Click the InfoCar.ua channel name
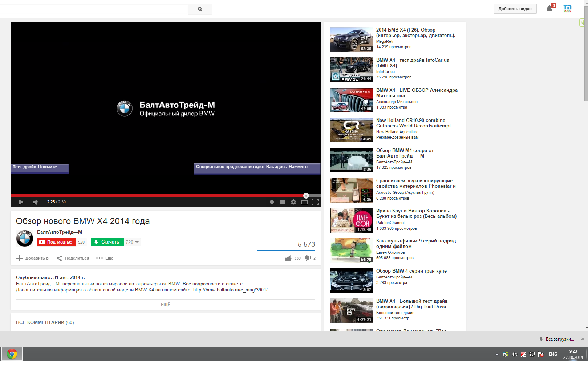The width and height of the screenshot is (588, 371). coord(385,72)
